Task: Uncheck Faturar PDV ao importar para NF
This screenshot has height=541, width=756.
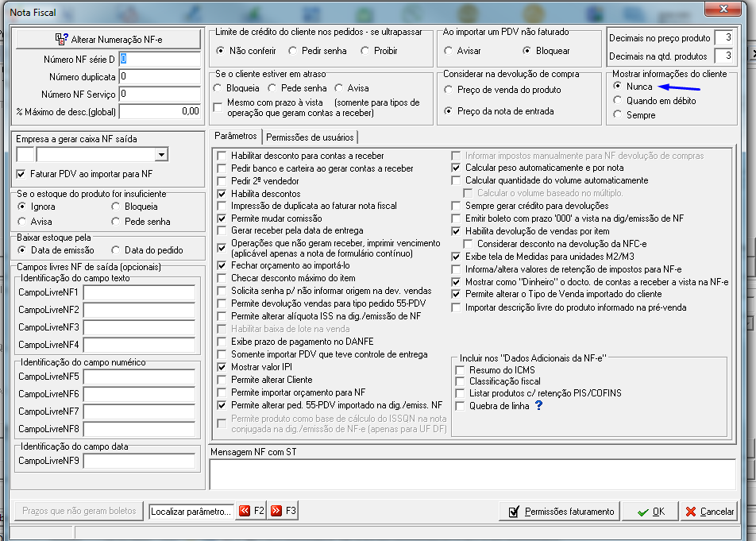Action: pyautogui.click(x=21, y=174)
